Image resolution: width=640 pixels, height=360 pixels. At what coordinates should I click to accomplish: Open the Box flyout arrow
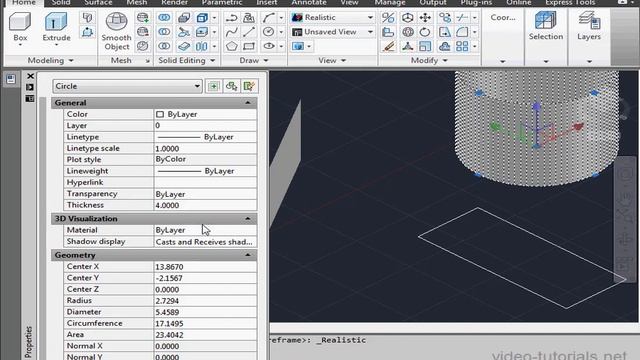point(20,45)
